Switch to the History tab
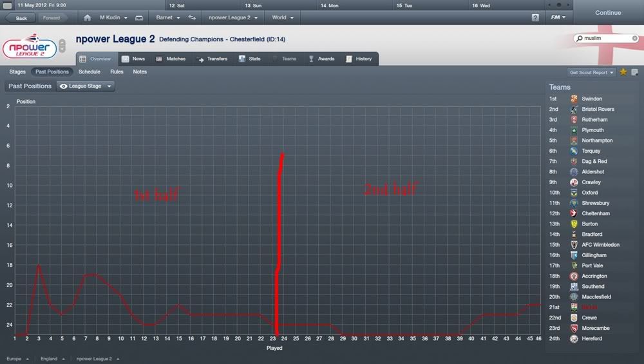This screenshot has width=644, height=364. [x=359, y=59]
